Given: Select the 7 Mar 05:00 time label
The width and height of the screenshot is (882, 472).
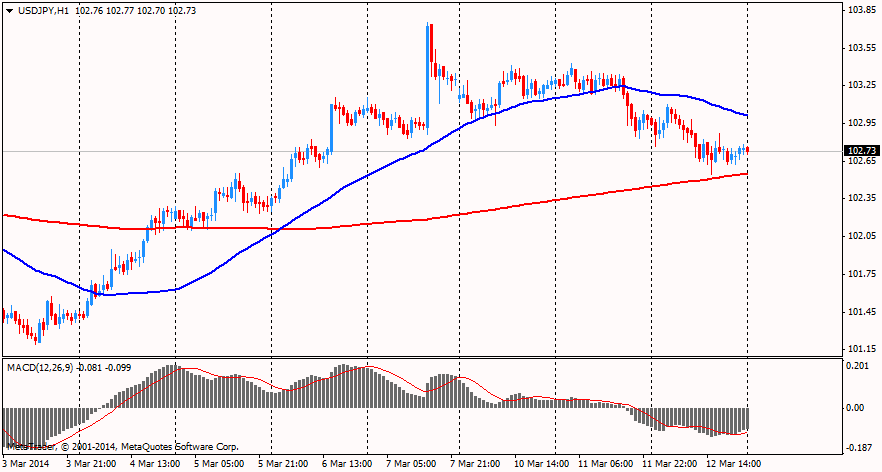Looking at the screenshot, I should click(412, 464).
